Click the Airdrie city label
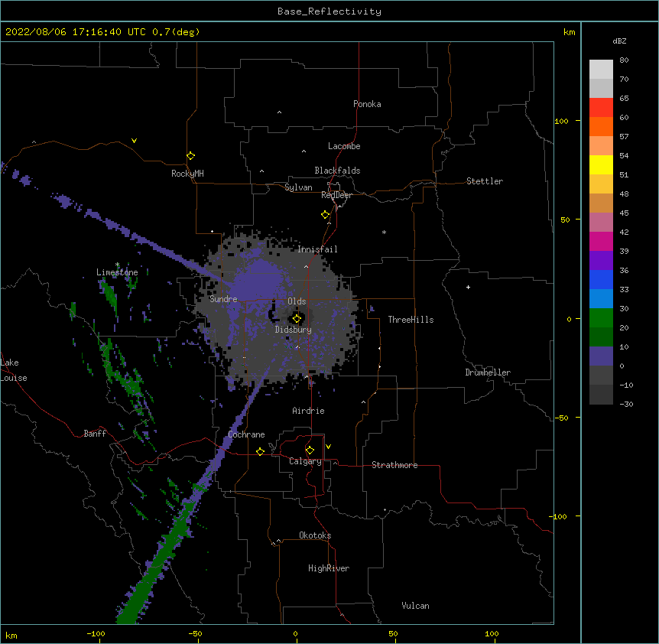 [x=308, y=411]
